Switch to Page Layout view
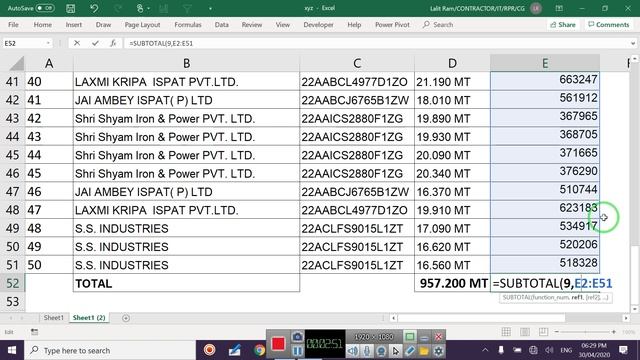The width and height of the screenshot is (640, 360). 525,332
